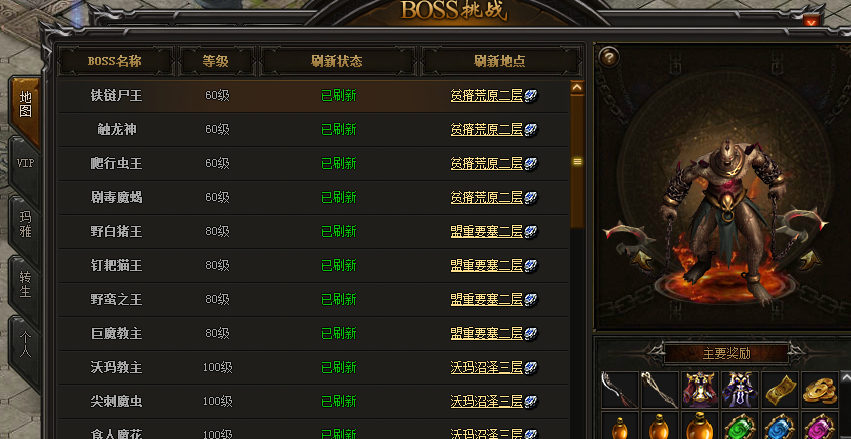Screen dimensions: 851x439
Task: Select the green gem ring reward
Action: (740, 425)
